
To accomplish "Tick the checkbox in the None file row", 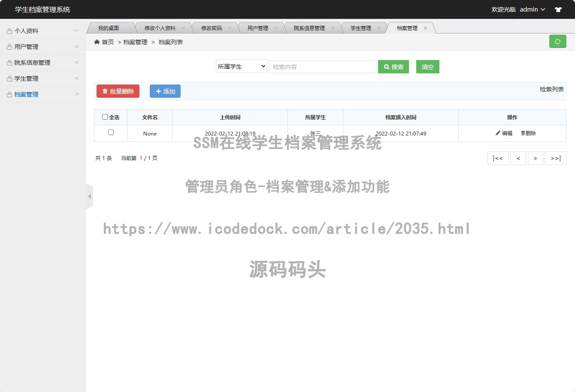I will (x=111, y=132).
